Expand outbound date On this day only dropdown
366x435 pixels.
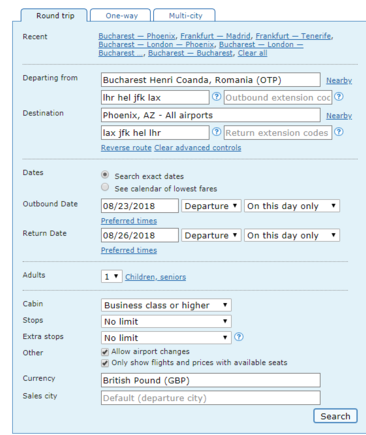292,206
